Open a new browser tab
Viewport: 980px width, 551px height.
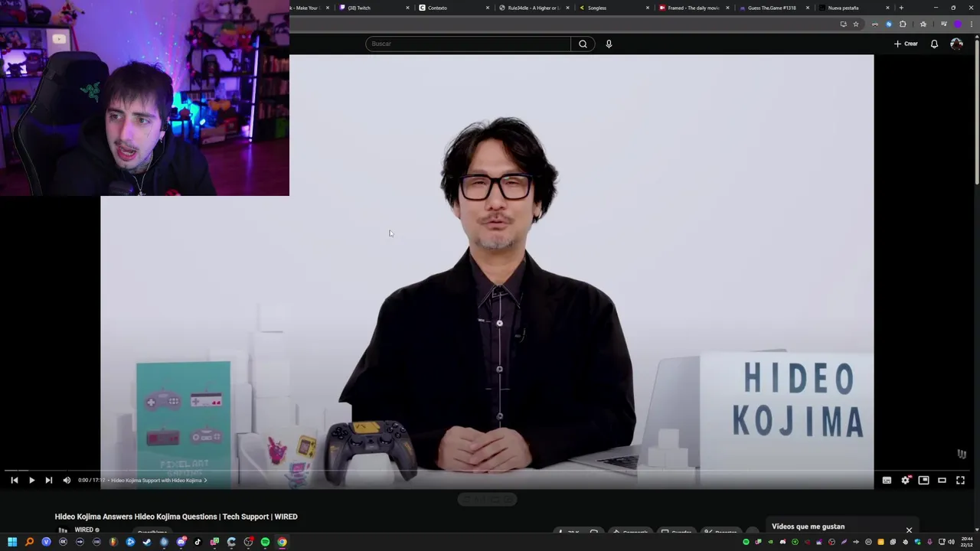pos(901,8)
